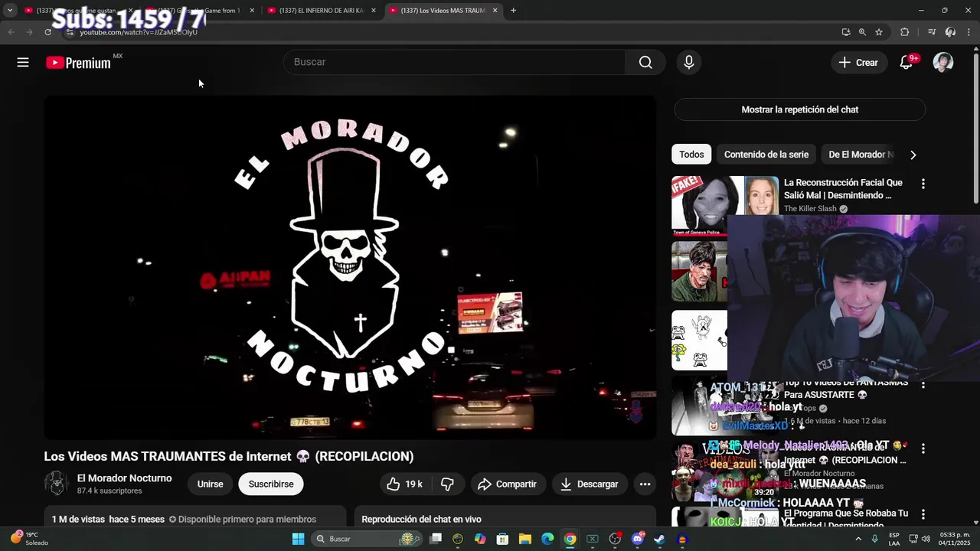Select the Contenido de la serie chip
Viewport: 980px width, 551px height.
pos(766,155)
